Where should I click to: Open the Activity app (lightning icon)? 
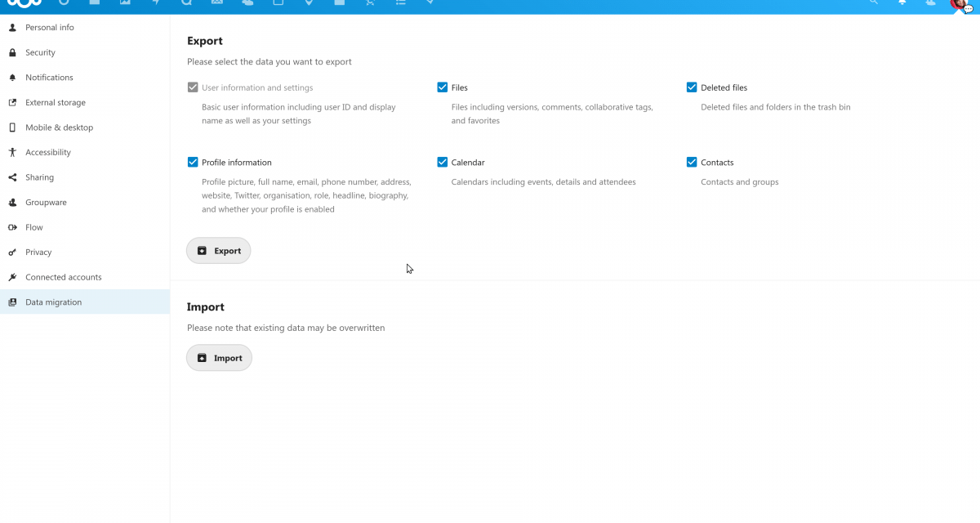coord(156,4)
